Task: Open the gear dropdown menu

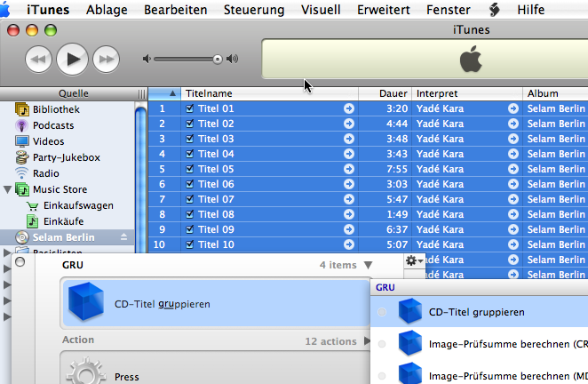Action: tap(414, 260)
